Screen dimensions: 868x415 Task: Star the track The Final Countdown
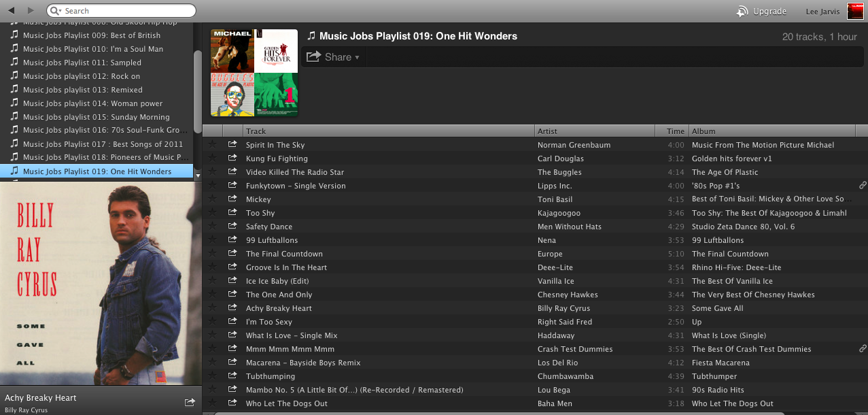(x=212, y=253)
